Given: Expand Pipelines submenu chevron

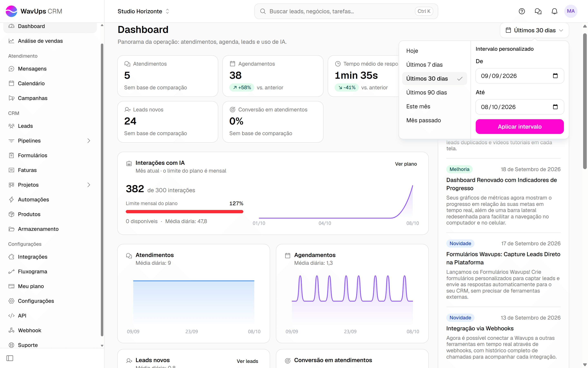Looking at the screenshot, I should coord(89,141).
